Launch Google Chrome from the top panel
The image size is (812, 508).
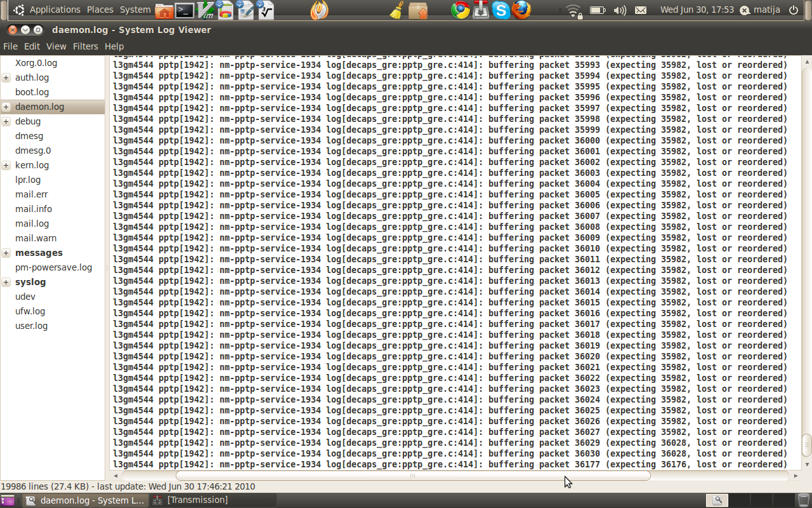(461, 10)
